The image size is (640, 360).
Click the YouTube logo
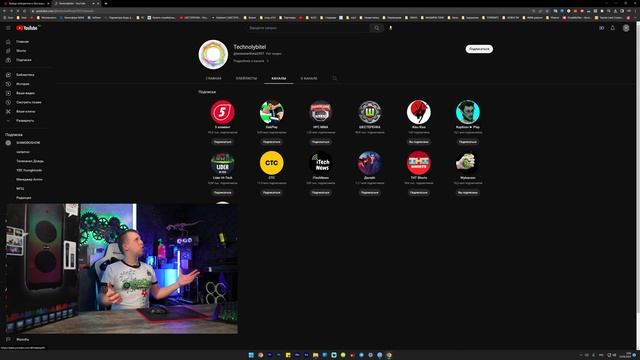[x=27, y=28]
